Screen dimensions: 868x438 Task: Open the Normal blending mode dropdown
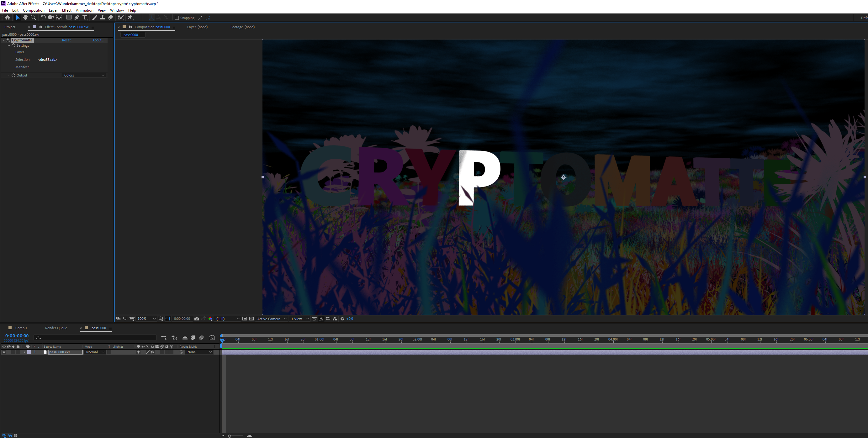click(95, 352)
